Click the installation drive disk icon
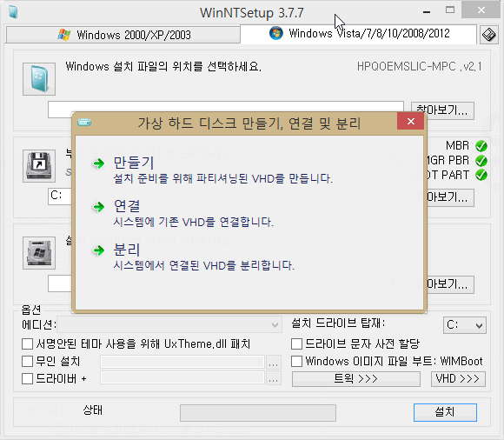504x440 pixels. tap(39, 253)
